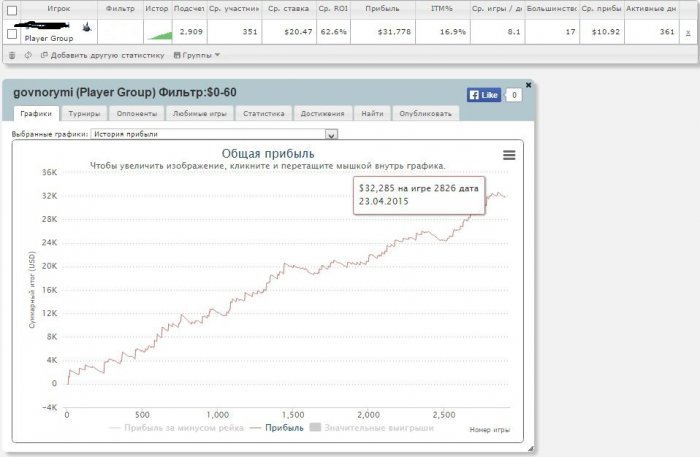
Task: Sort by 'Фильтр' column header
Action: (x=120, y=8)
